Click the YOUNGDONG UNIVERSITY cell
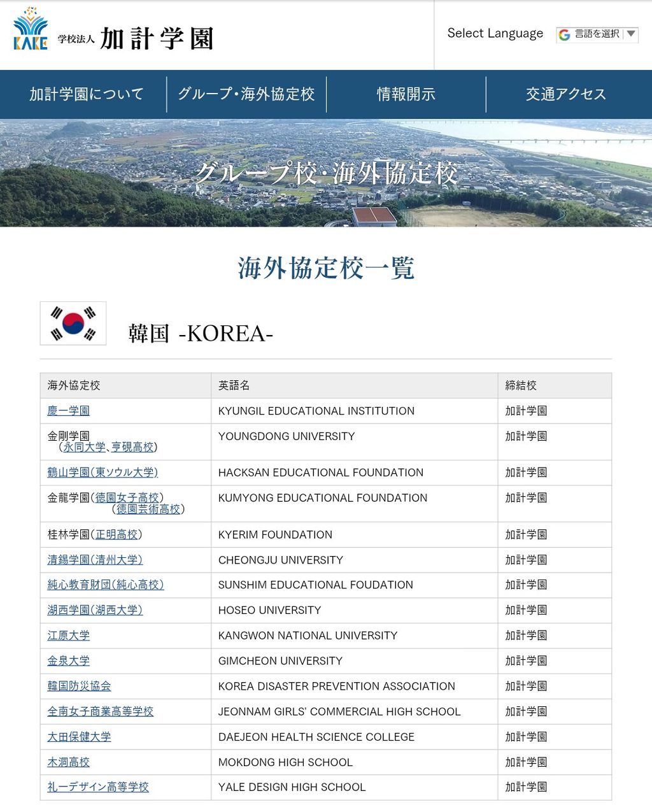The height and width of the screenshot is (812, 652). (x=354, y=442)
